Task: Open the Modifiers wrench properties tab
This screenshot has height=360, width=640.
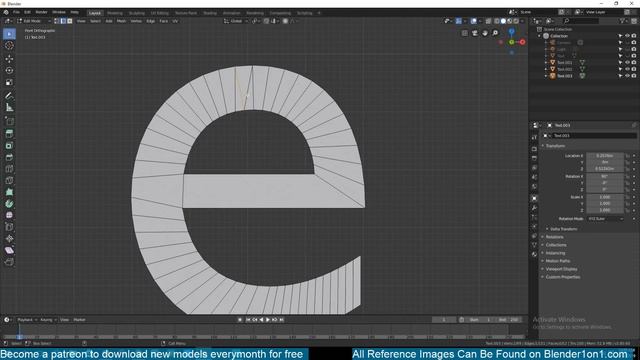Action: (534, 208)
